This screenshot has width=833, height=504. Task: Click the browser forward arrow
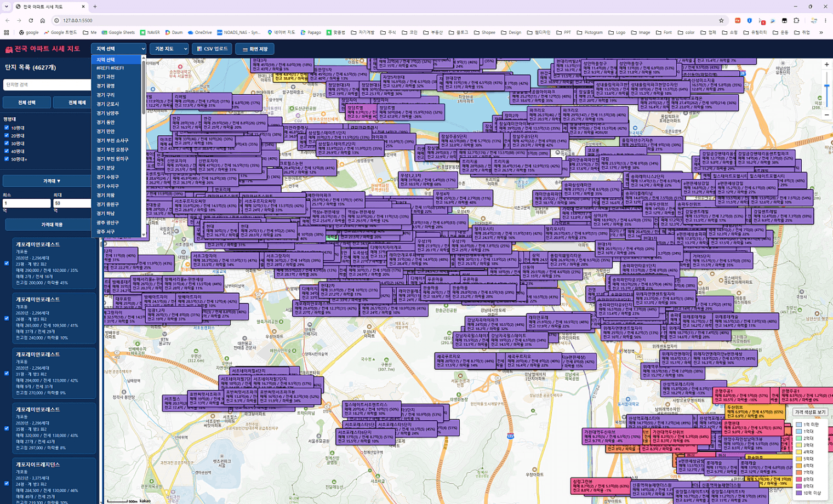coord(19,20)
